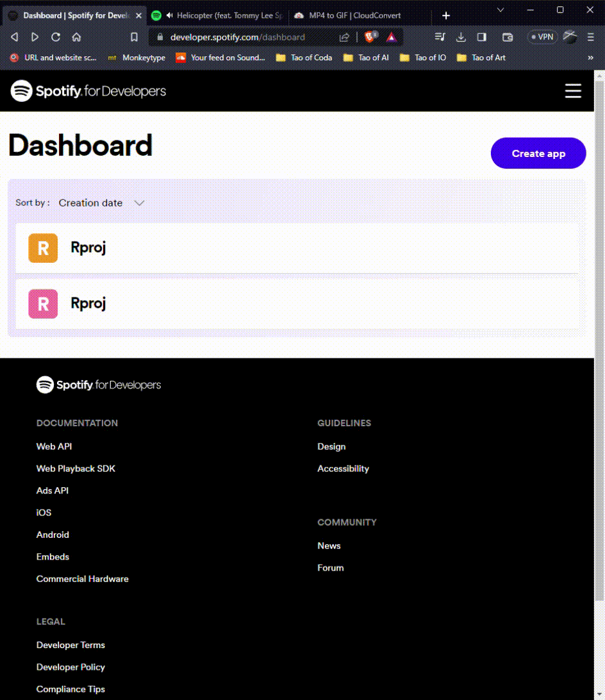Image resolution: width=605 pixels, height=700 pixels.
Task: Click the VPN button in the toolbar
Action: (x=542, y=37)
